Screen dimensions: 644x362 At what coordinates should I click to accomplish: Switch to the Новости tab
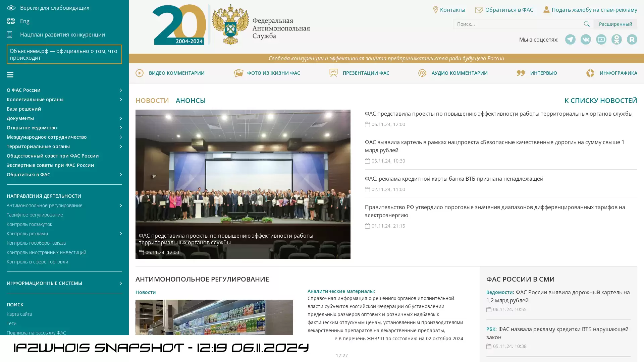152,101
